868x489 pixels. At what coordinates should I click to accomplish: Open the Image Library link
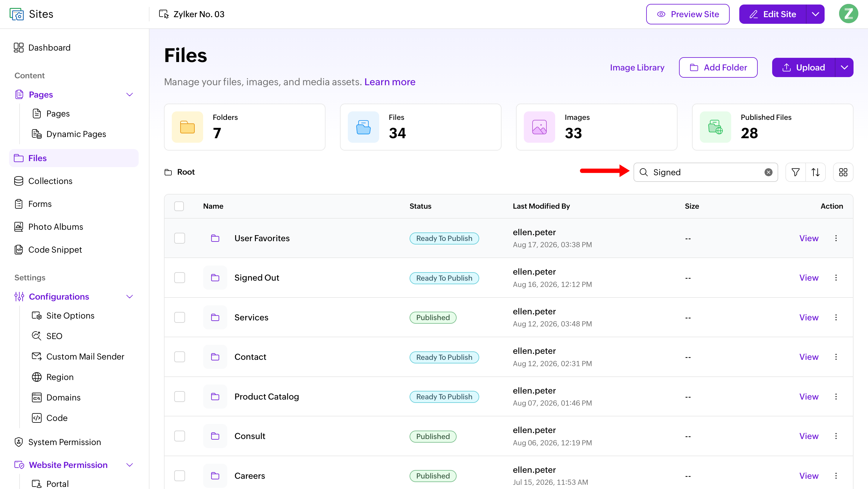(x=637, y=67)
